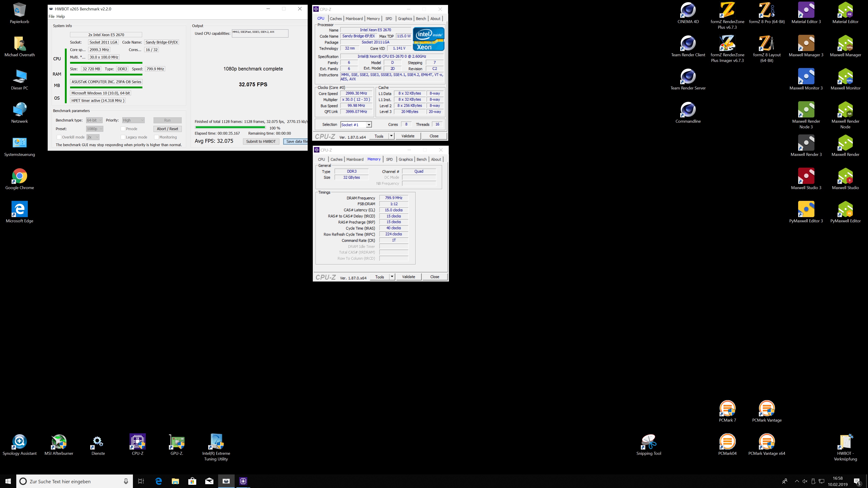Expand Tools arrow in lower CPU-Z window

click(x=392, y=277)
